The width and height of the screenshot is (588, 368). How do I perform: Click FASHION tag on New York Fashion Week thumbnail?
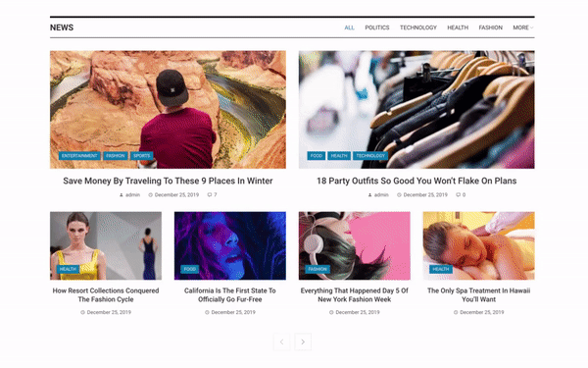pyautogui.click(x=318, y=269)
